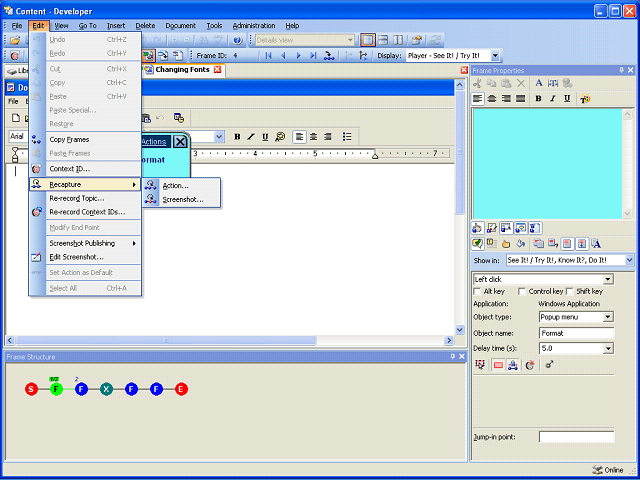Screen dimensions: 640x480
Task: Open the Show in playback modes dropdown
Action: (x=629, y=260)
